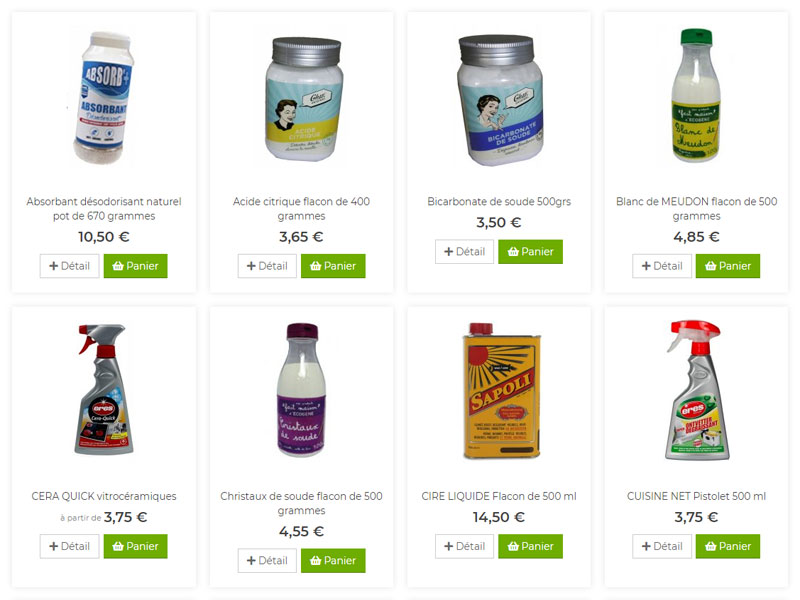This screenshot has width=800, height=600.
Task: Click plus icon on CUISINE NET Détail button
Action: click(x=646, y=546)
